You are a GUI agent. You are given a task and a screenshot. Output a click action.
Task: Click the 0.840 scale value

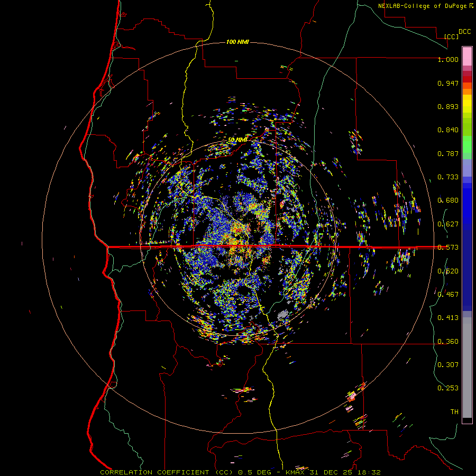pos(448,130)
